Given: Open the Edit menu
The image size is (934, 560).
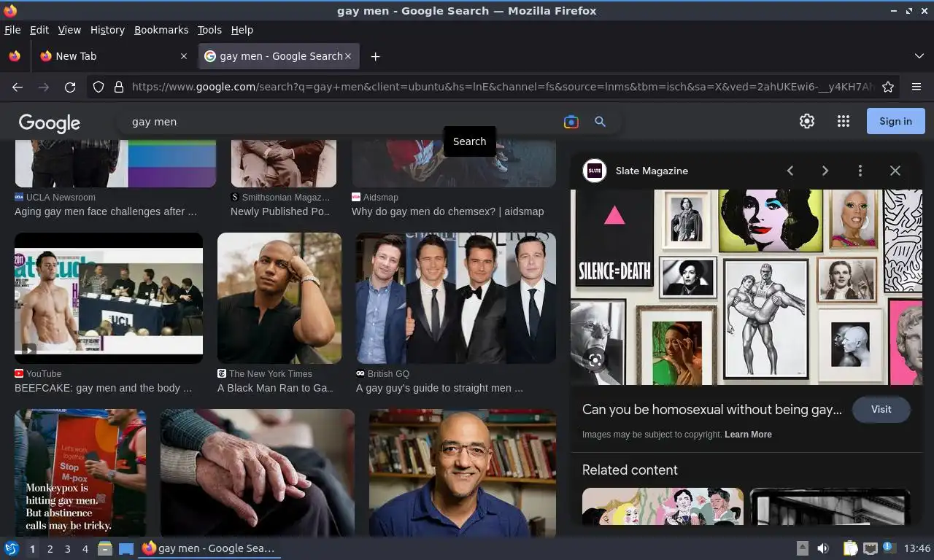Looking at the screenshot, I should pyautogui.click(x=39, y=30).
